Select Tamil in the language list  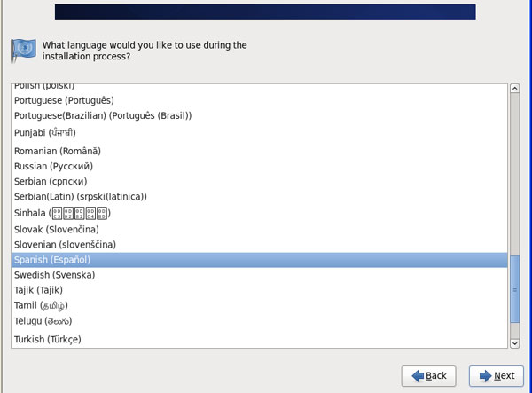coord(42,305)
